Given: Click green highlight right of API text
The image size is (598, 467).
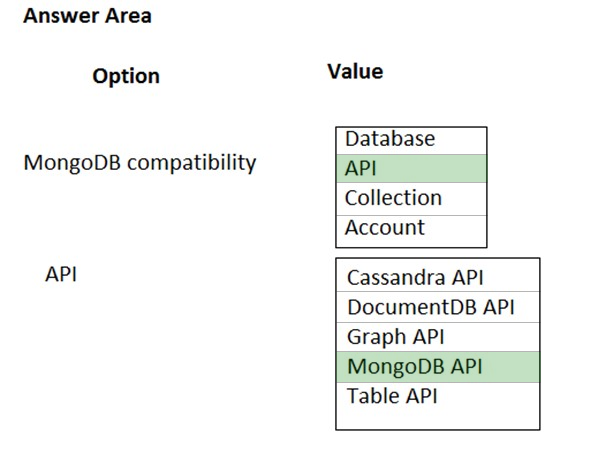Looking at the screenshot, I should (x=431, y=169).
